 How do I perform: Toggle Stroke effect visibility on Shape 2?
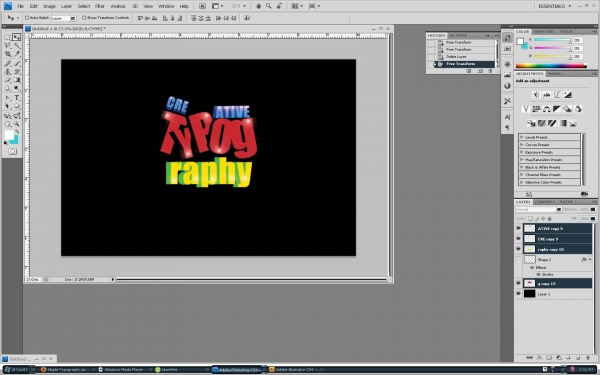538,274
